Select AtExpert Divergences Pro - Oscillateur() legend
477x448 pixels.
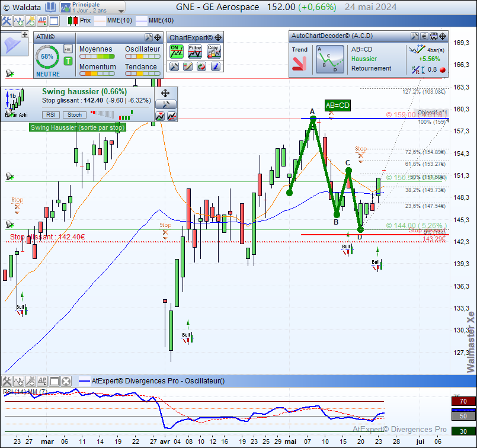152,381
